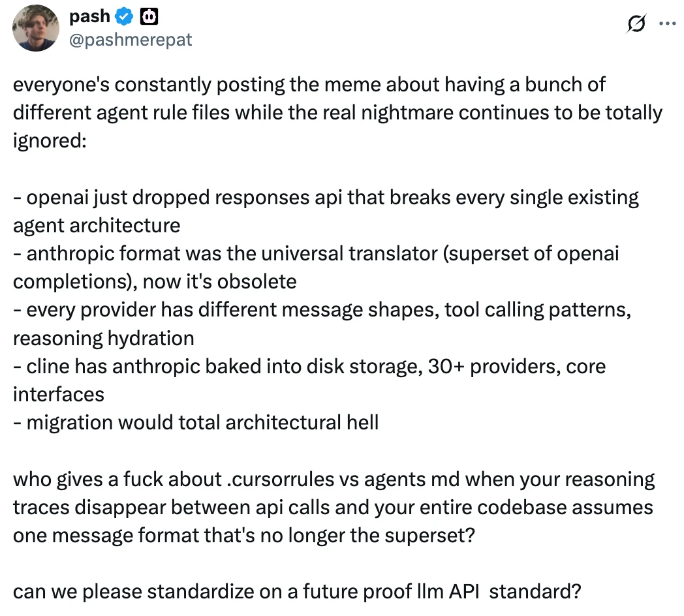The image size is (684, 616).
Task: Click the bullet about cline disk storage
Action: 309,366
